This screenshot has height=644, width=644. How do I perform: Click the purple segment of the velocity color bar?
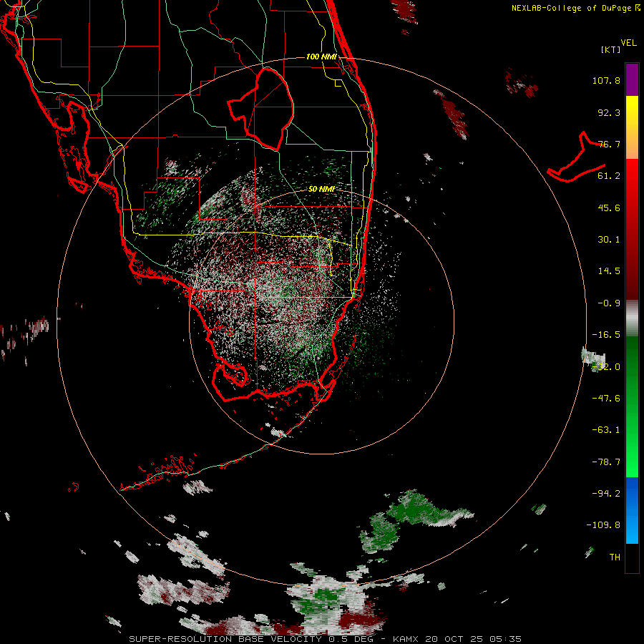tap(632, 80)
